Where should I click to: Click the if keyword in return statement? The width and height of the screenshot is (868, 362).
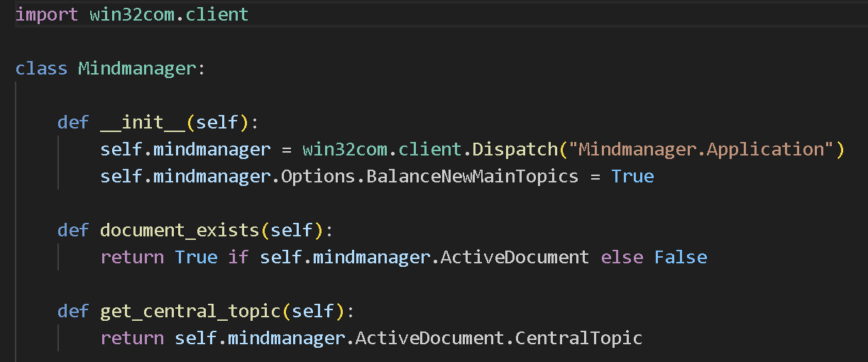[x=238, y=258]
